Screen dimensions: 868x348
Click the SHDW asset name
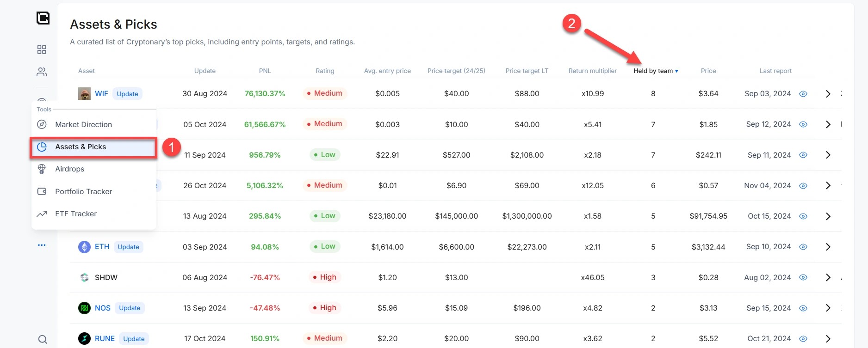[x=106, y=277]
